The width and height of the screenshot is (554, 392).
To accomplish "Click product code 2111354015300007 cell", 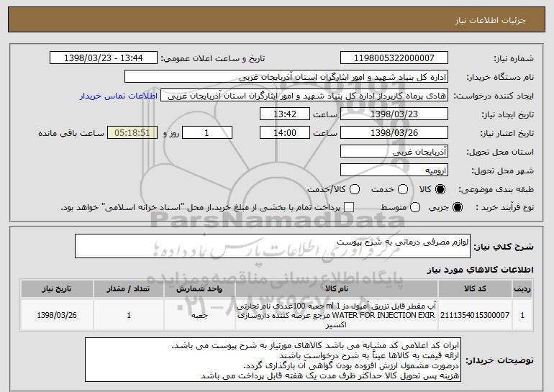I will [475, 315].
